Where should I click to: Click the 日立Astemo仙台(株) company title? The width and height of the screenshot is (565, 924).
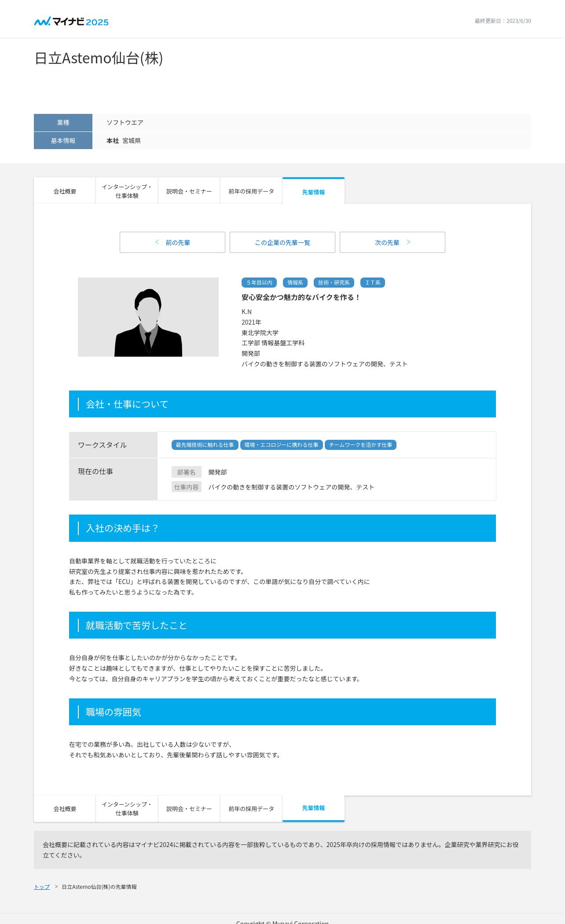click(99, 58)
